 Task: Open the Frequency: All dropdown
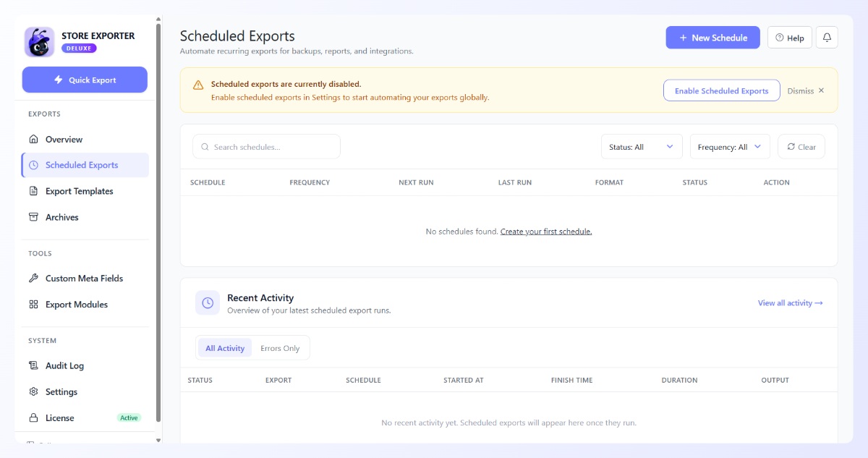pos(730,147)
